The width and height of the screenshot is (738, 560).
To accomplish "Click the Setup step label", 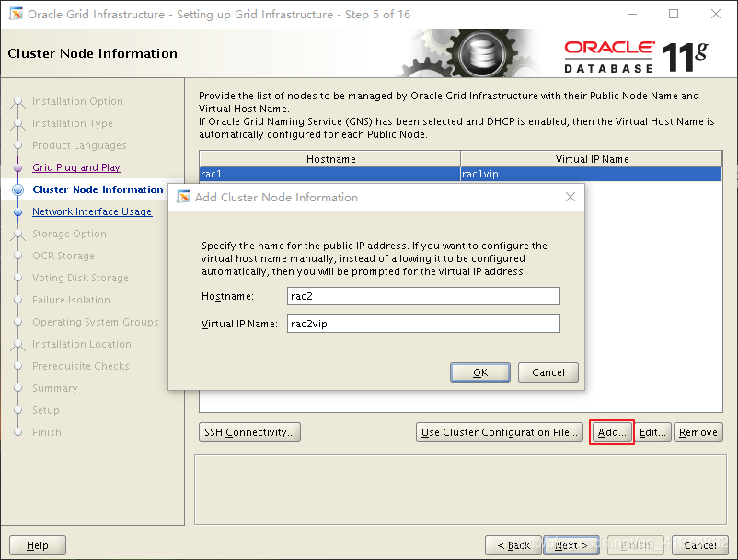I will click(x=46, y=410).
